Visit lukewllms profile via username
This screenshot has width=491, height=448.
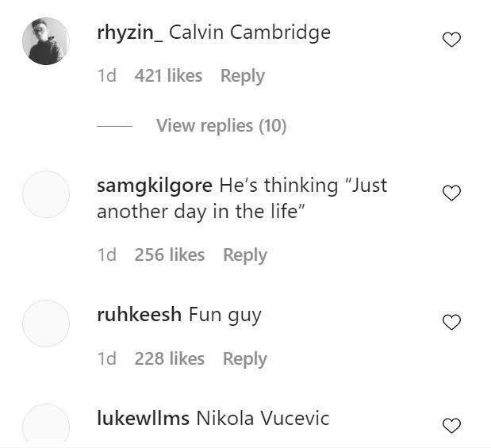tap(143, 418)
